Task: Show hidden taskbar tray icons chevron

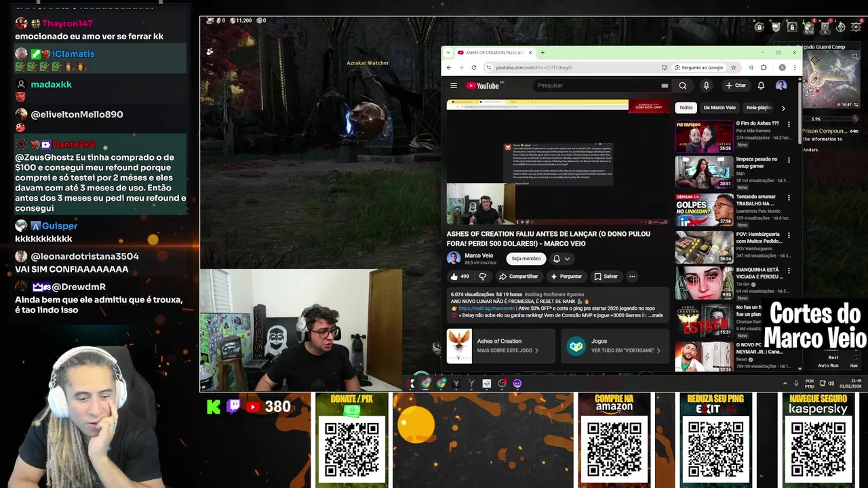Action: coord(785,384)
